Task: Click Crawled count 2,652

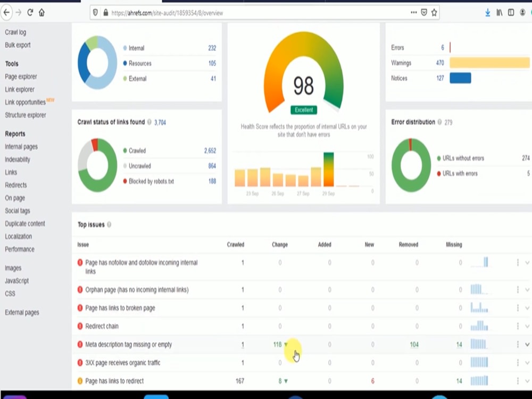Action: click(210, 151)
